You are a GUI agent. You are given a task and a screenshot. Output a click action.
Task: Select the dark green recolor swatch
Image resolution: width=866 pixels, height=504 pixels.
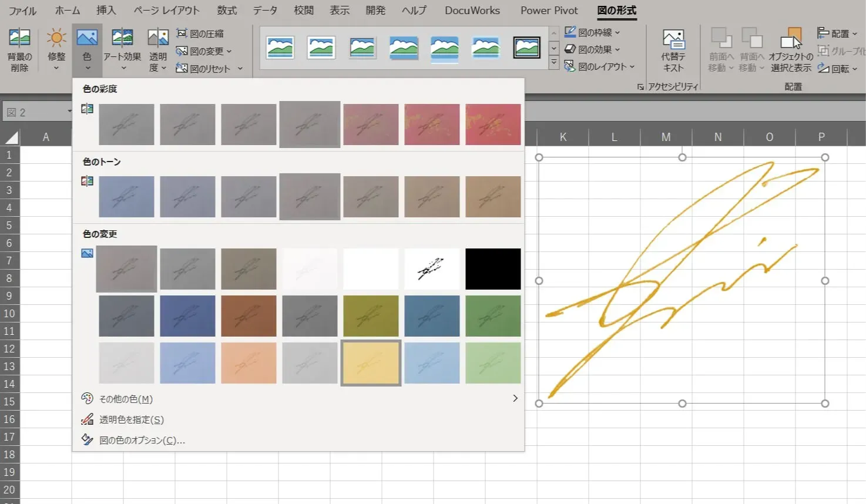point(493,316)
